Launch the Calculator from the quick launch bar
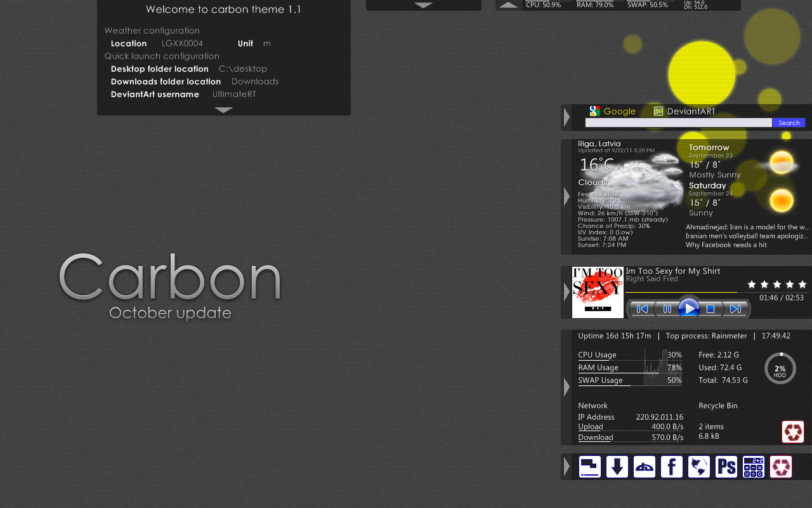 (753, 467)
